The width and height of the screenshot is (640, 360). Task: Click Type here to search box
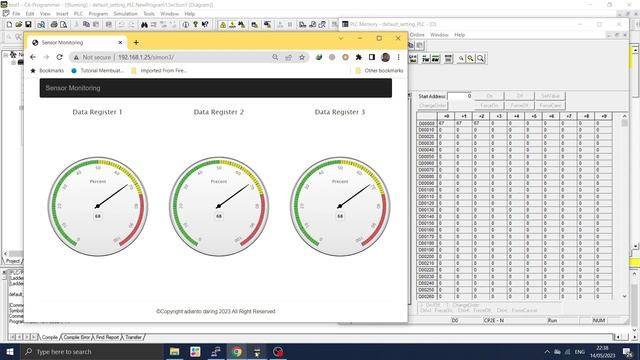click(x=91, y=351)
